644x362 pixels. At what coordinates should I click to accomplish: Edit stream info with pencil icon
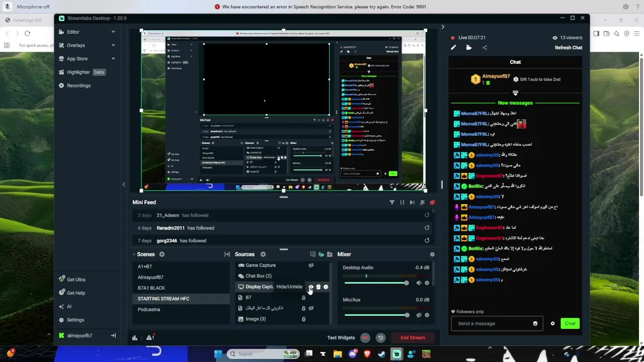[x=453, y=48]
